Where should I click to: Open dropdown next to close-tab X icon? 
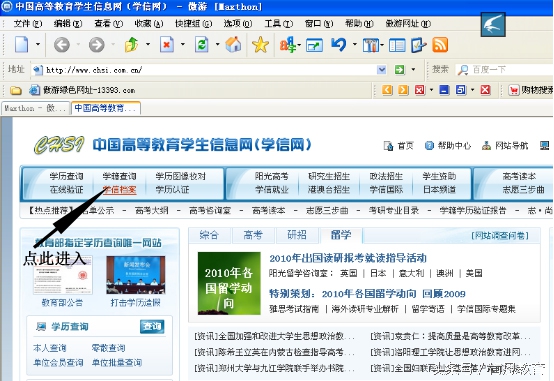click(x=431, y=90)
